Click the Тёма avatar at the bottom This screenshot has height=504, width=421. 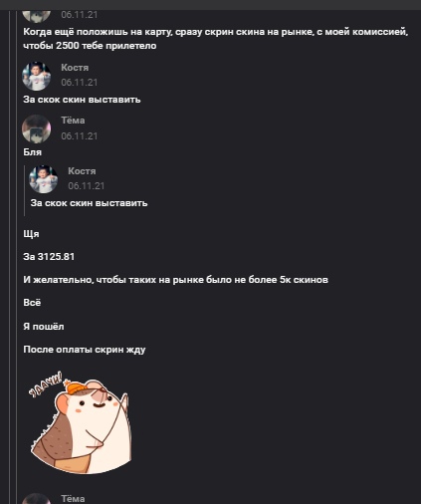tap(36, 499)
